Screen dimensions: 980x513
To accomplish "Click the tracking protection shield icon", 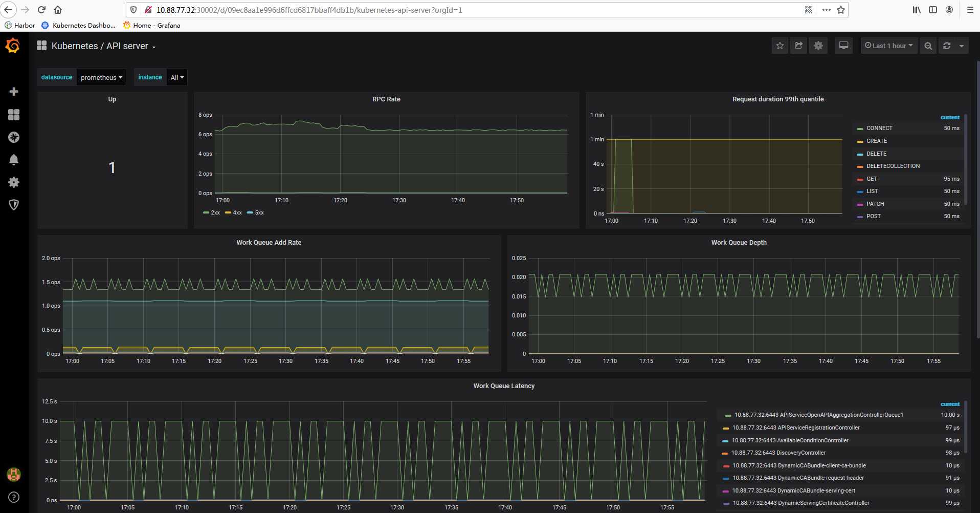I will pyautogui.click(x=133, y=10).
